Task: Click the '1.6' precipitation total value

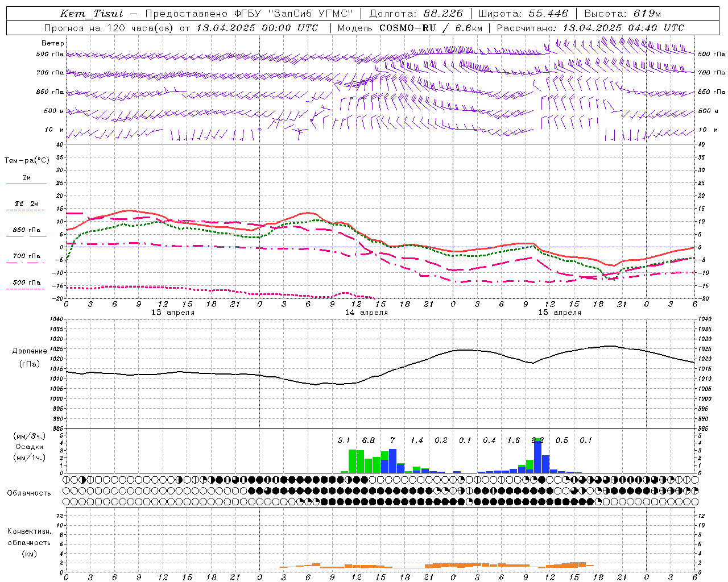Action: (x=514, y=440)
